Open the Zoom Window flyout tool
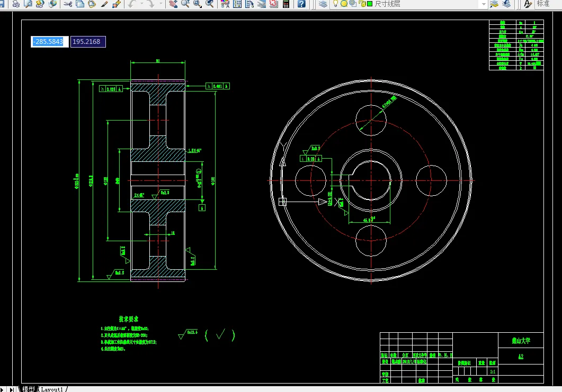 pos(198,4)
